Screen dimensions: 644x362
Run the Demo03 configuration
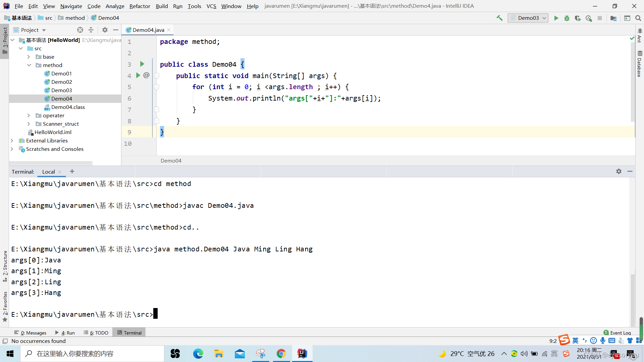(556, 18)
